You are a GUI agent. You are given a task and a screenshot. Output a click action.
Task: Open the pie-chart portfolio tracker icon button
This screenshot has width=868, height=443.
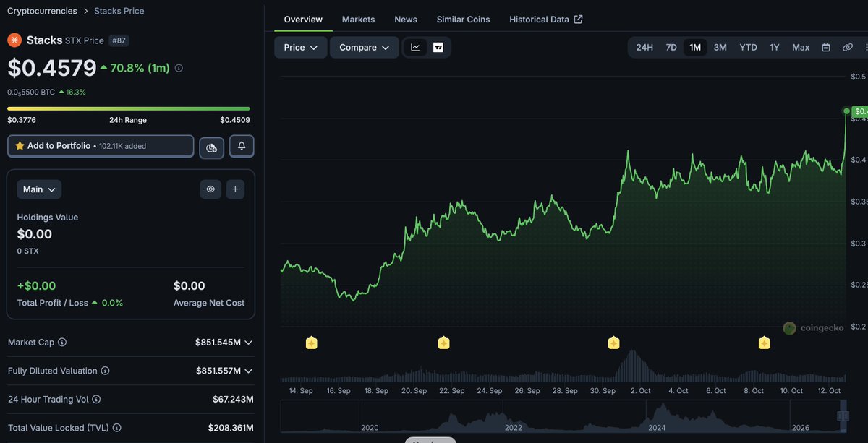tap(211, 147)
